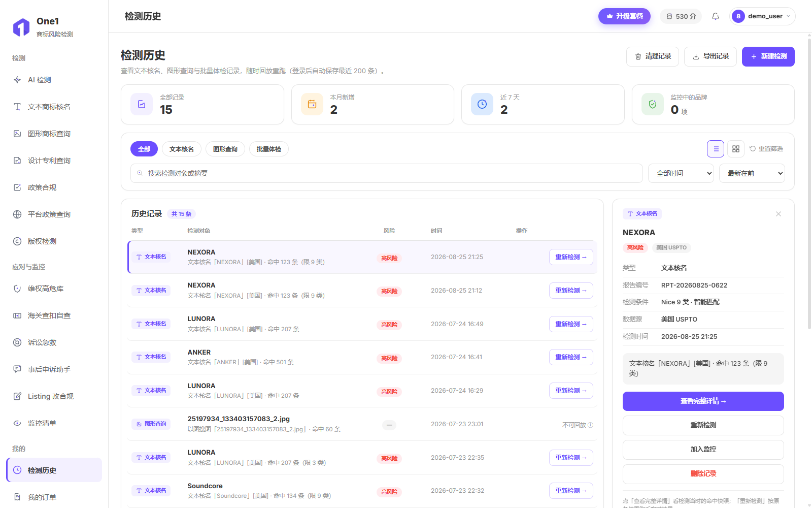Viewport: 812px width, 508px height.
Task: Switch to the 批量体检 filter tab
Action: [x=269, y=149]
